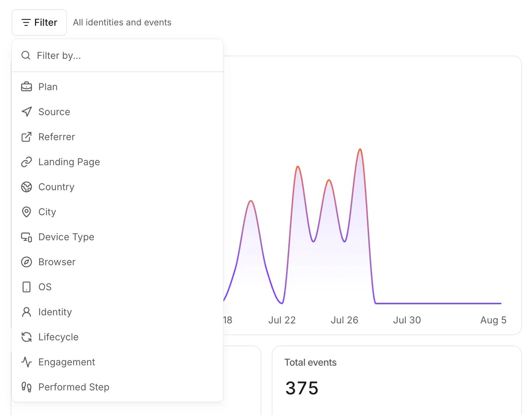
Task: Click the external-link icon beside Referrer
Action: coord(27,137)
